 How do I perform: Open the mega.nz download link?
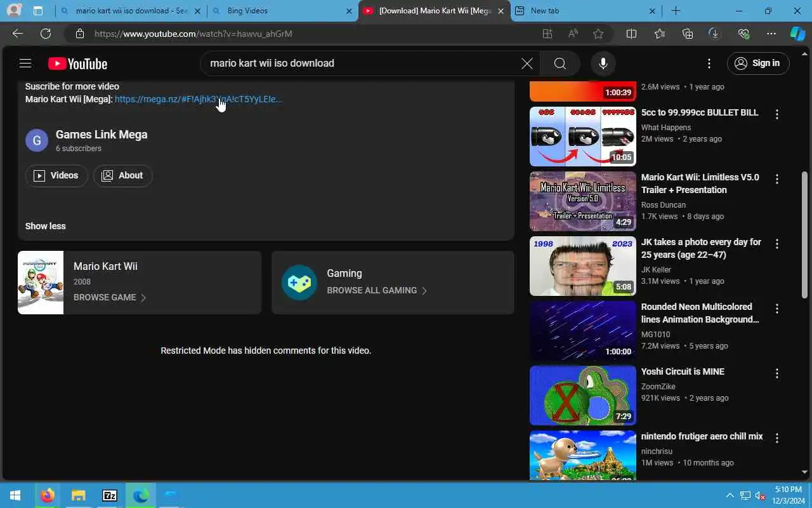pyautogui.click(x=199, y=99)
